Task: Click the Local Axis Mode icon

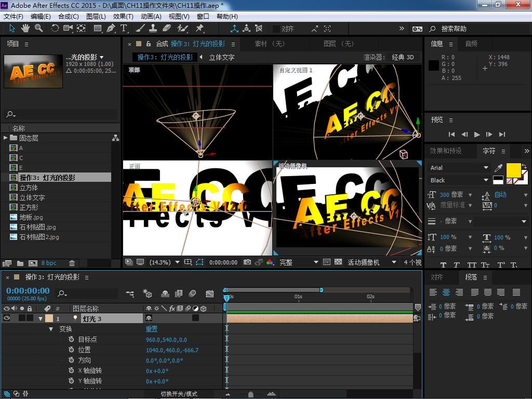Action: click(x=234, y=29)
